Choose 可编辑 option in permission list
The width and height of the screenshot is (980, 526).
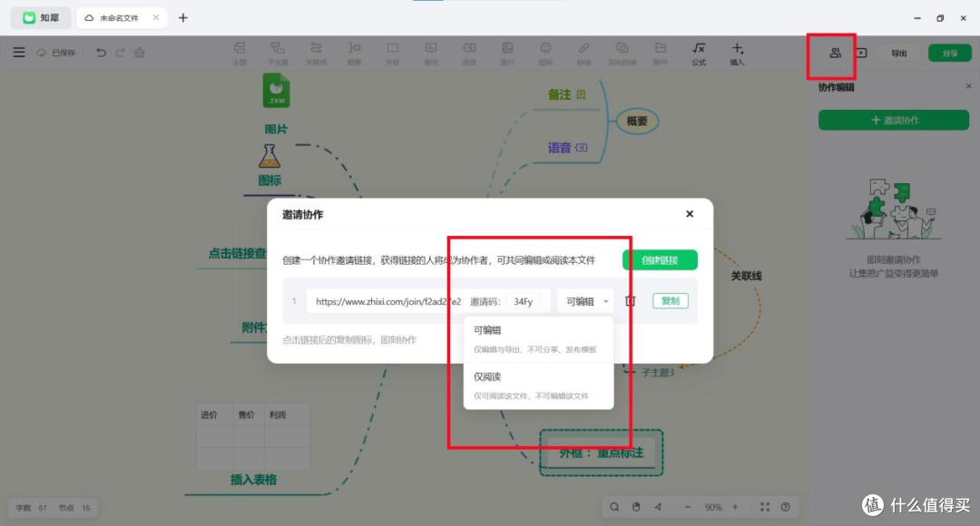point(538,338)
